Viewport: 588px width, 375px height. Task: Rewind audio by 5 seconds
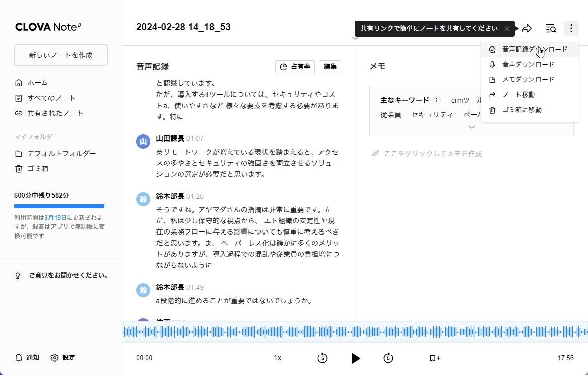click(322, 358)
